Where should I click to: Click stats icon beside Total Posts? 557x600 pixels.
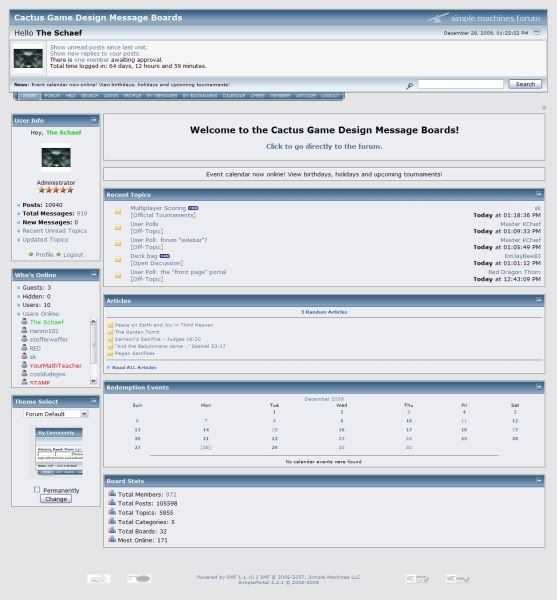(112, 502)
